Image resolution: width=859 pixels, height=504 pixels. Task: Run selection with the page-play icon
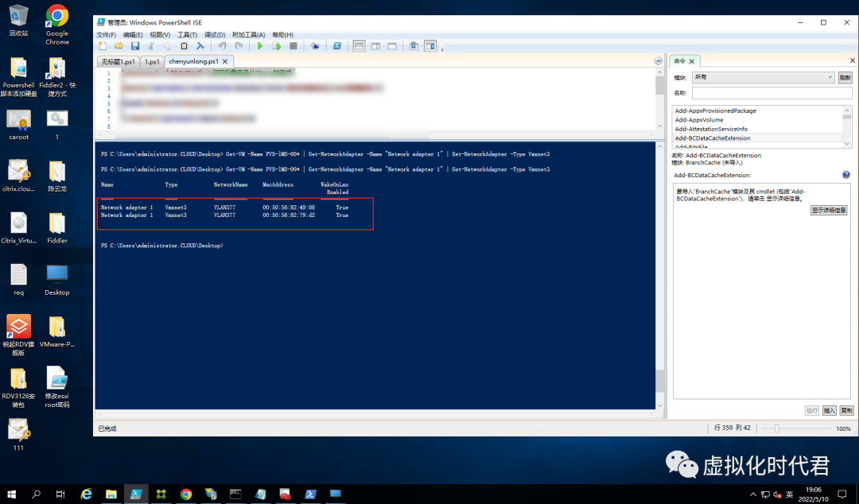coord(277,47)
